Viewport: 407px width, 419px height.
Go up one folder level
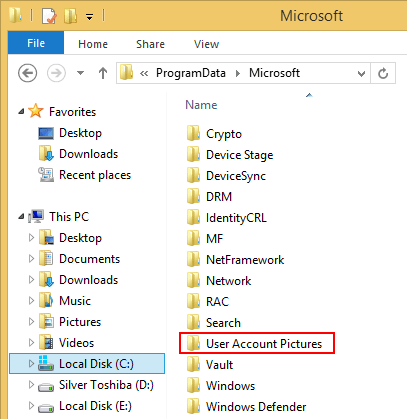[x=103, y=73]
